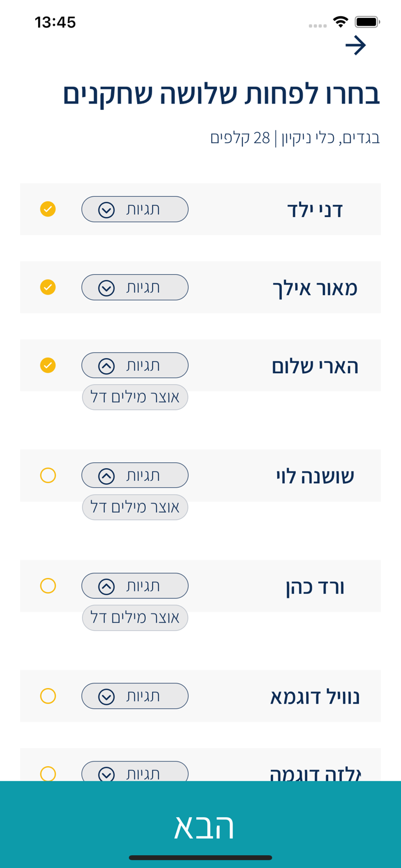The height and width of the screenshot is (868, 401).
Task: Expand the תגיות dropdown for דני ילד
Action: click(135, 209)
